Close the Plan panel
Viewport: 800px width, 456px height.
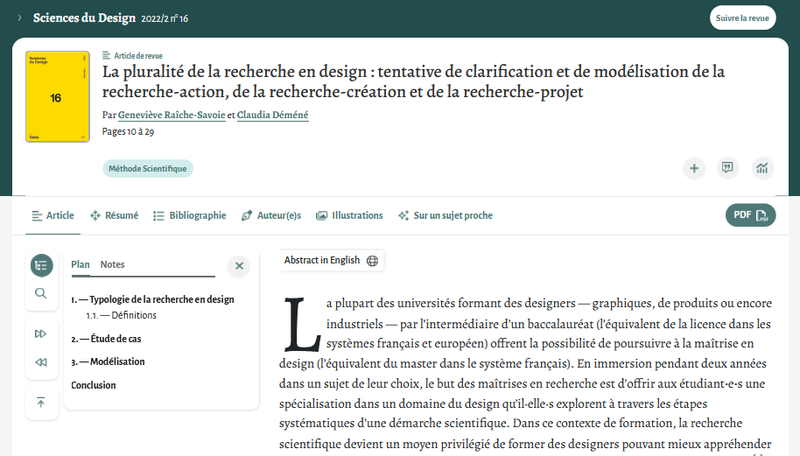pyautogui.click(x=239, y=266)
